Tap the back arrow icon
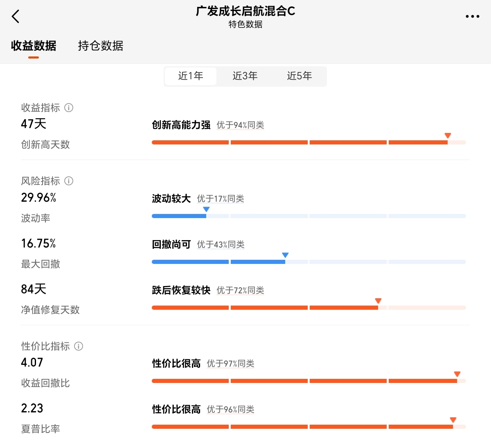This screenshot has height=448, width=491. click(x=16, y=17)
